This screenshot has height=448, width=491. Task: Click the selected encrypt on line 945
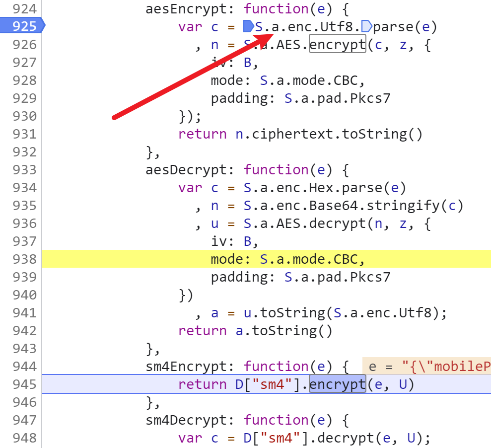click(x=337, y=384)
